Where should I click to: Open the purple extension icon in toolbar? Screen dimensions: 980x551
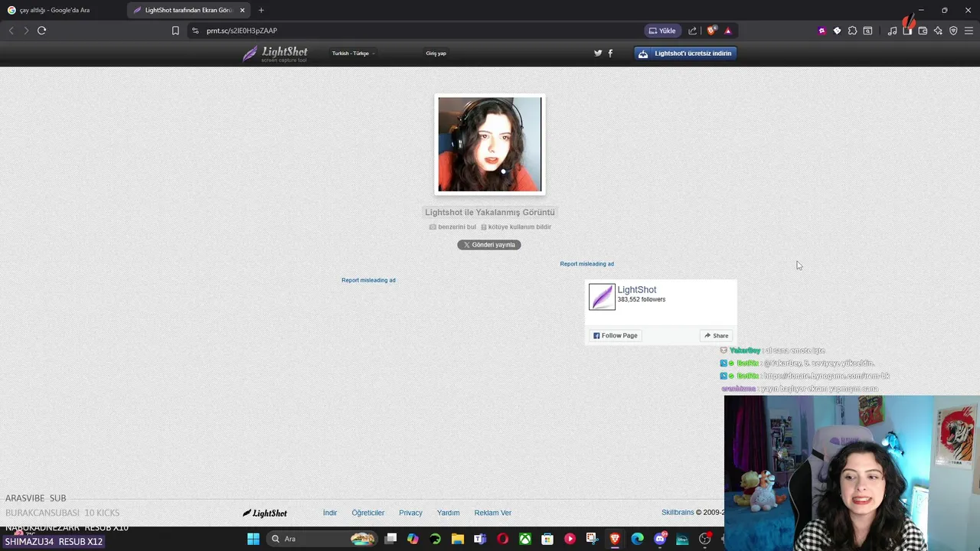click(x=822, y=31)
